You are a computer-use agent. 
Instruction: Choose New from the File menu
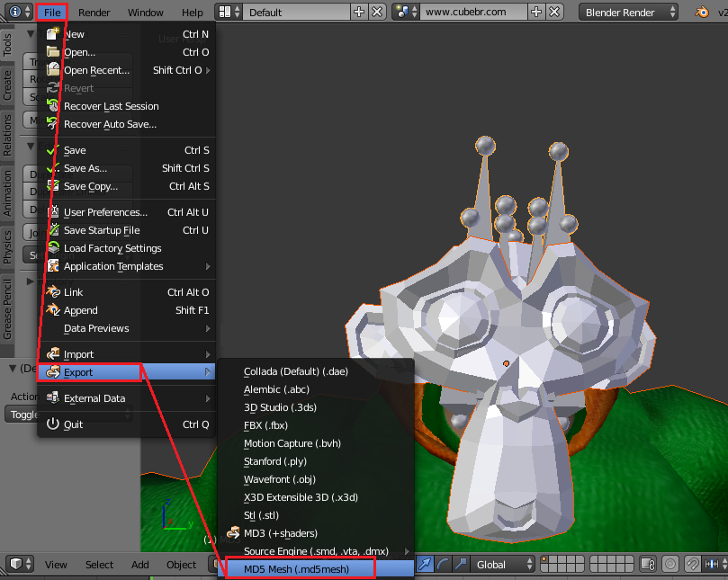(127, 34)
